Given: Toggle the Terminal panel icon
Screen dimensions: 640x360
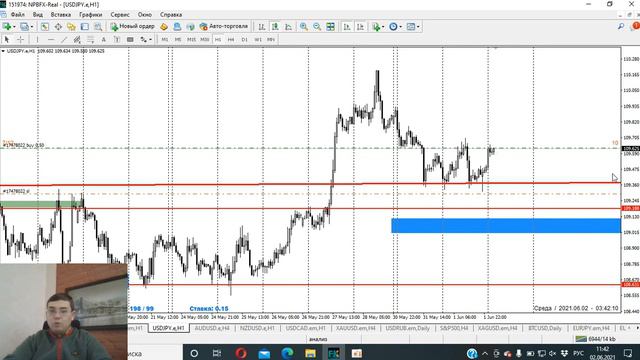Looking at the screenshot, I should click(84, 27).
